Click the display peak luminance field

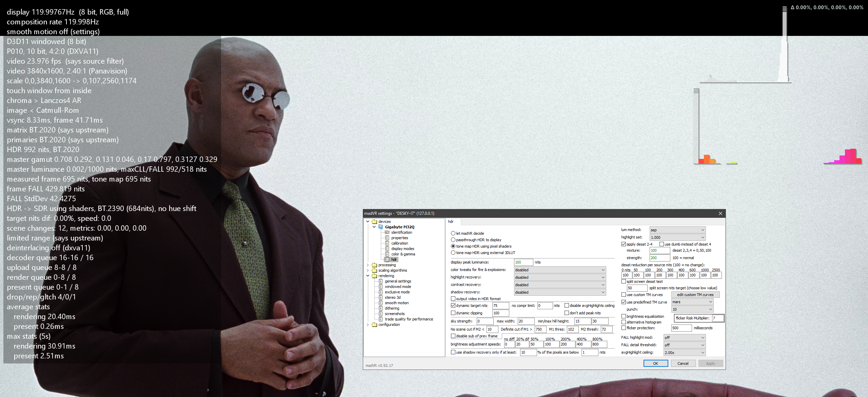[x=523, y=262]
